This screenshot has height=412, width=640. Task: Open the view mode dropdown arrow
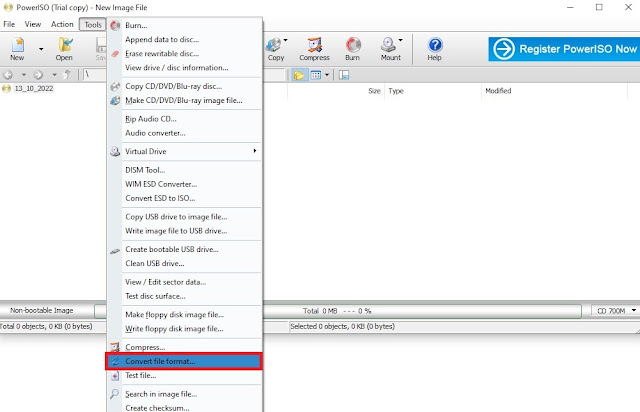point(327,75)
